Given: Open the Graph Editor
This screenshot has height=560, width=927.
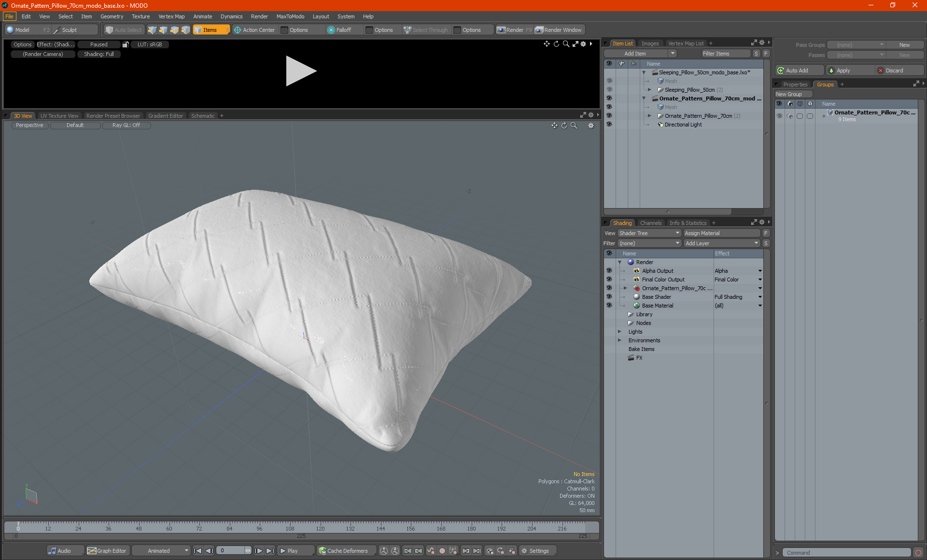Looking at the screenshot, I should click(107, 551).
